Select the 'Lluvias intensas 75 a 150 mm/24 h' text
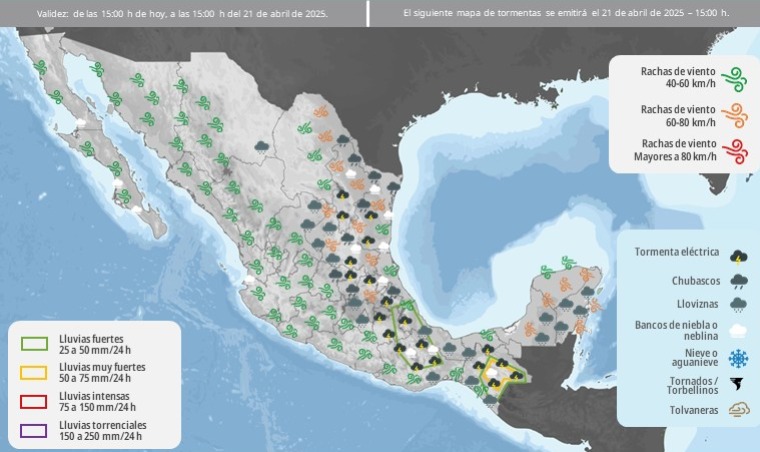The width and height of the screenshot is (760, 452). [97, 402]
